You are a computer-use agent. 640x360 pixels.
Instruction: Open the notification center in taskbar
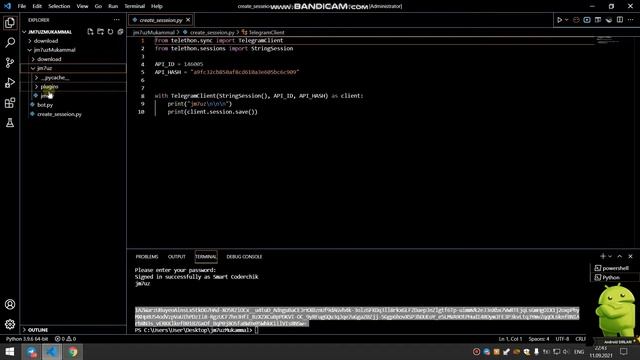point(624,352)
